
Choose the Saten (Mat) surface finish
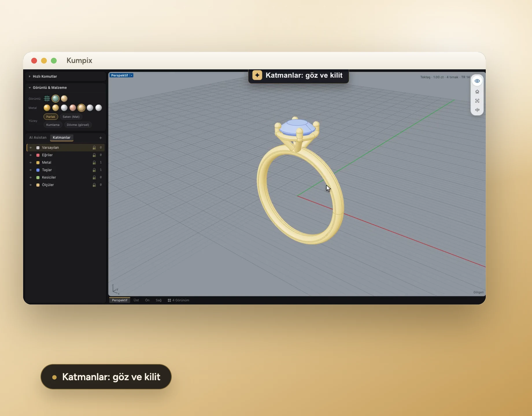point(71,117)
